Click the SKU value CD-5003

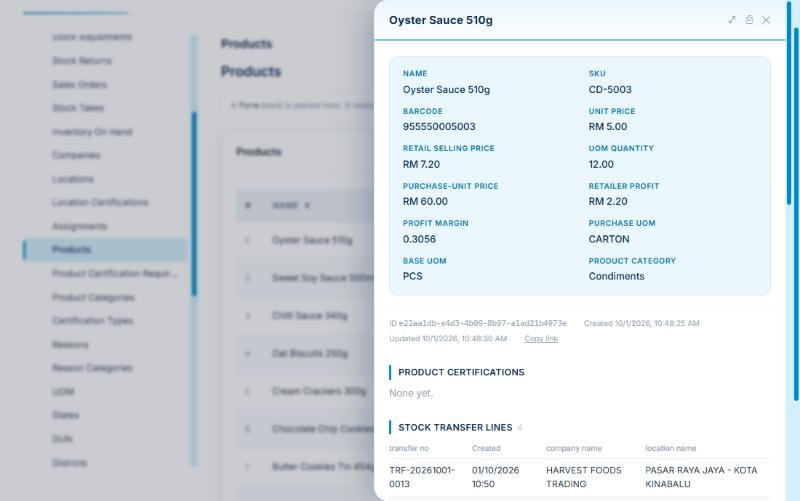(x=610, y=89)
